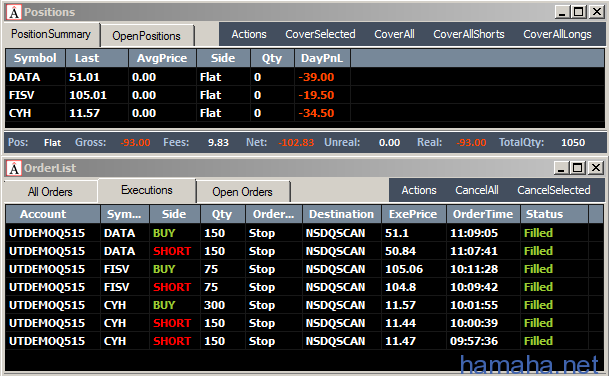Minimize the Positions window
Image resolution: width=609 pixels, height=376 pixels.
(x=561, y=12)
